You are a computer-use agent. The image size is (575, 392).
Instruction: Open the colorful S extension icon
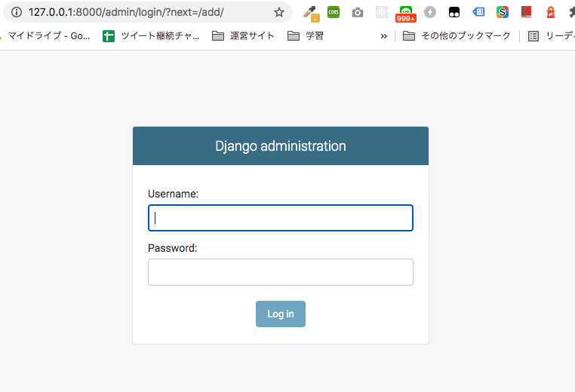click(x=503, y=12)
